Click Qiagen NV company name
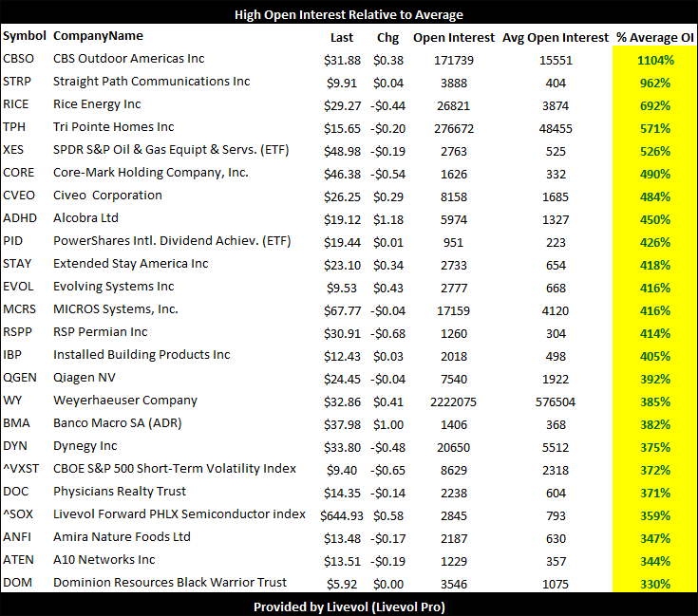The image size is (698, 616). coord(85,378)
